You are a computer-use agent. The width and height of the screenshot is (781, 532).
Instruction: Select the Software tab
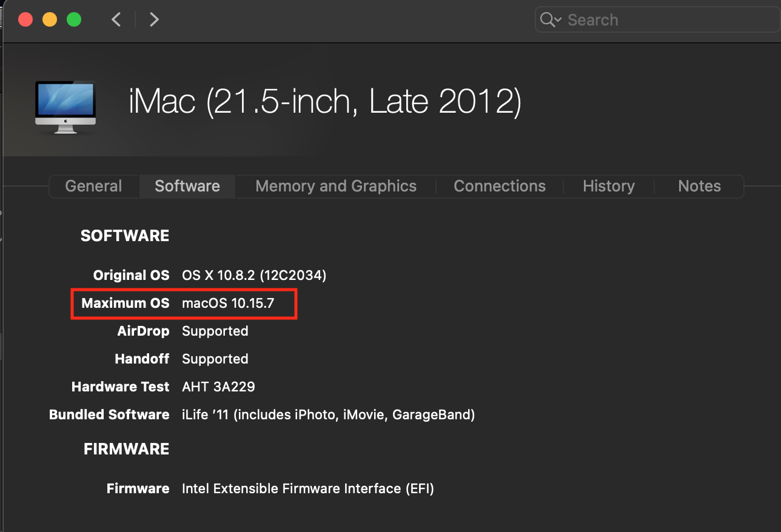(x=187, y=186)
